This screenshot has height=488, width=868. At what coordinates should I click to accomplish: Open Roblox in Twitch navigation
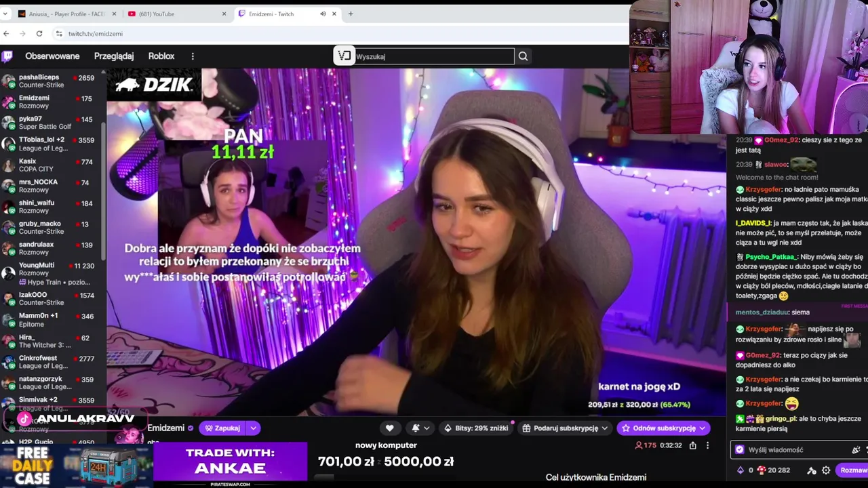[161, 56]
